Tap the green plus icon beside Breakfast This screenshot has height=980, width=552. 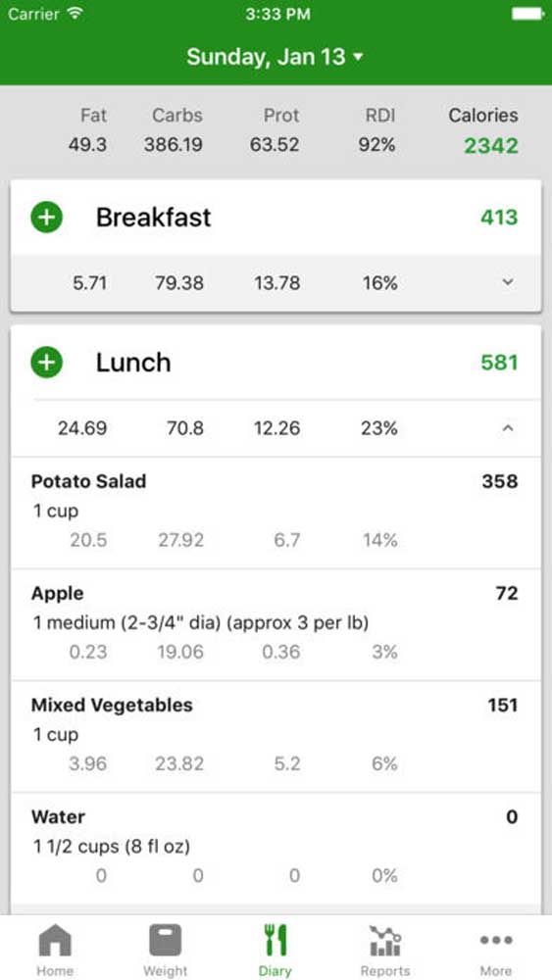[x=47, y=218]
